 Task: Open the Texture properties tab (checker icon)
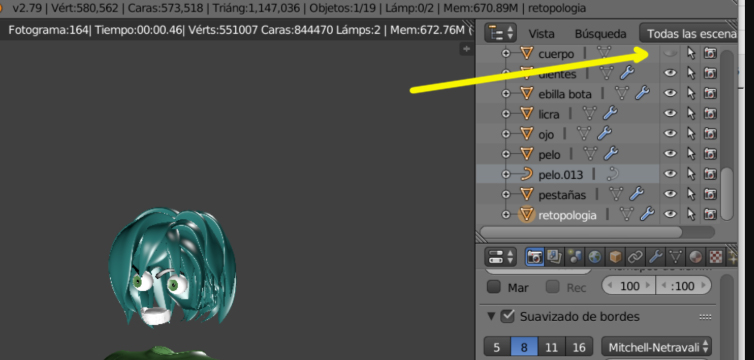[716, 257]
